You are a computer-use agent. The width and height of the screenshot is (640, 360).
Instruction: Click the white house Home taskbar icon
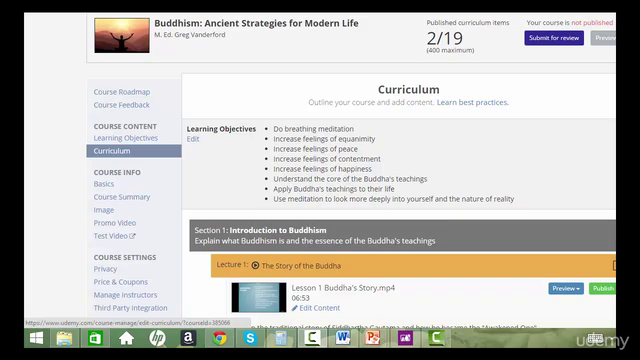126,338
